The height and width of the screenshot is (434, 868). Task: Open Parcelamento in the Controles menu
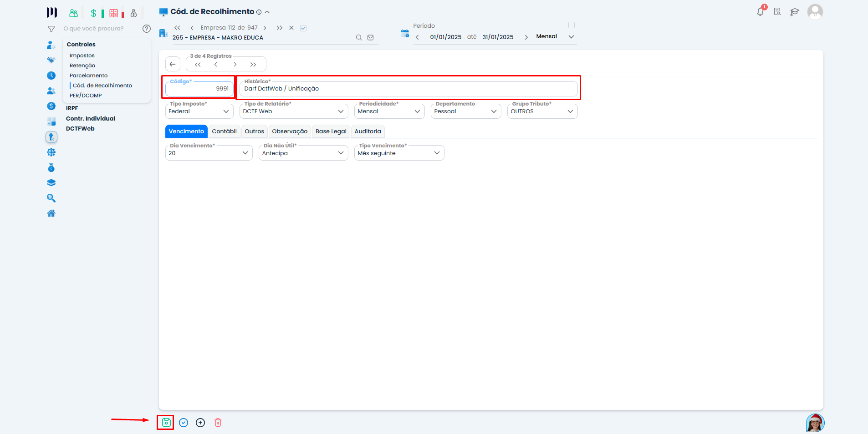click(88, 76)
